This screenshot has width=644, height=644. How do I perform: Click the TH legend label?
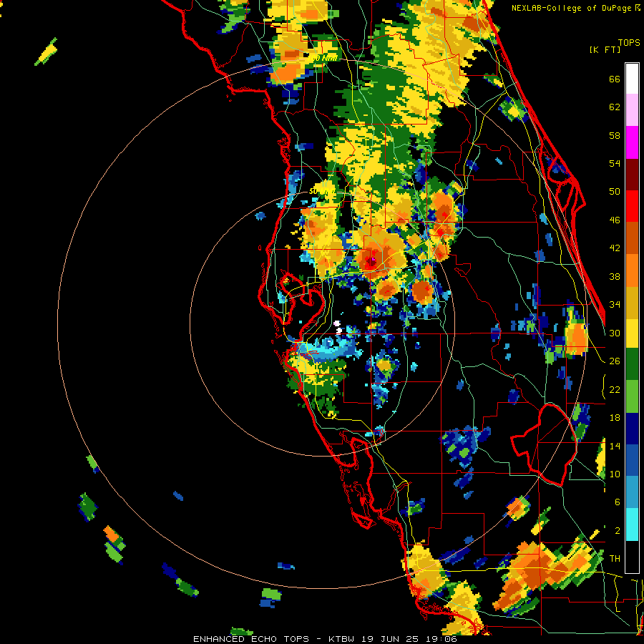click(615, 559)
